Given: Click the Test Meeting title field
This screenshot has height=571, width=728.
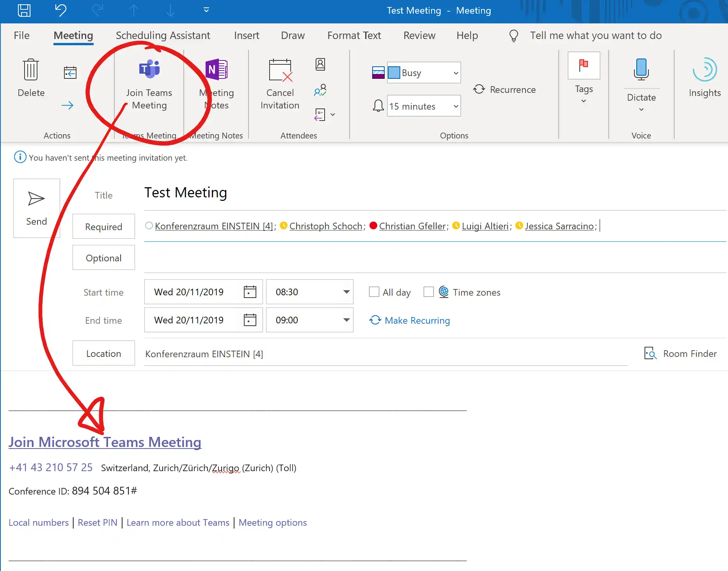Looking at the screenshot, I should coord(435,193).
